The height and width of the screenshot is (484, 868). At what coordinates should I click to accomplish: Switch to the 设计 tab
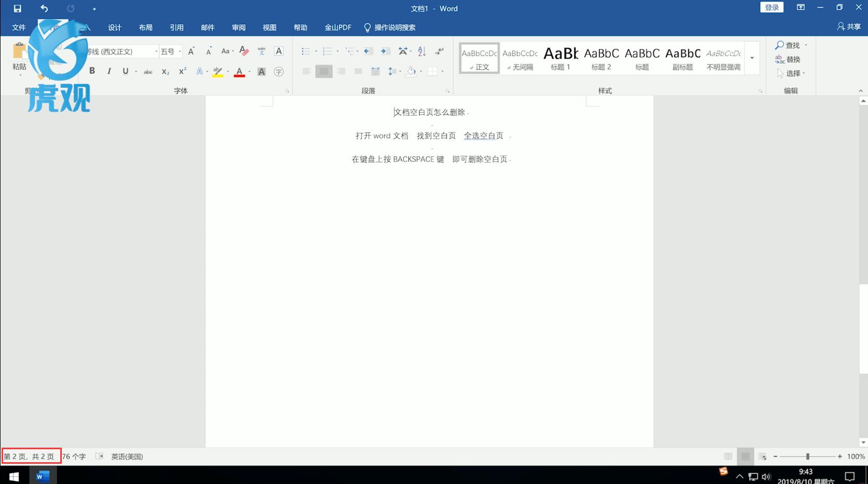click(114, 28)
